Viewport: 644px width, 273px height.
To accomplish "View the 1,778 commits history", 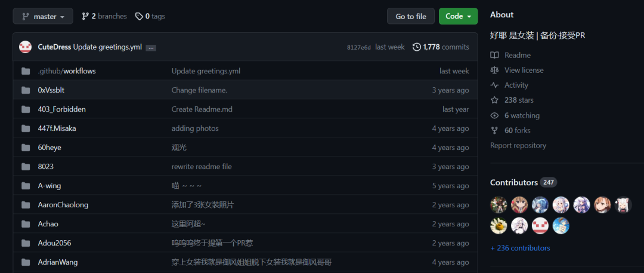I will point(441,47).
